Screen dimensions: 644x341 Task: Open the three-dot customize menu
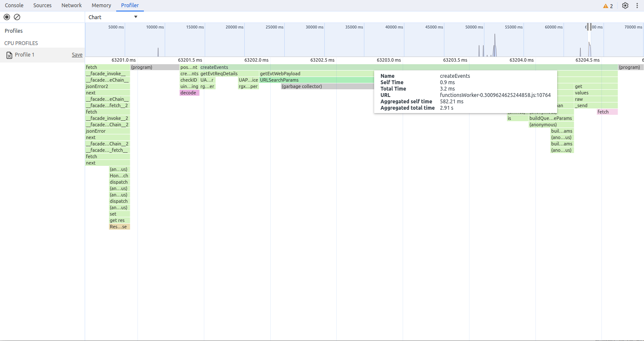pyautogui.click(x=637, y=5)
